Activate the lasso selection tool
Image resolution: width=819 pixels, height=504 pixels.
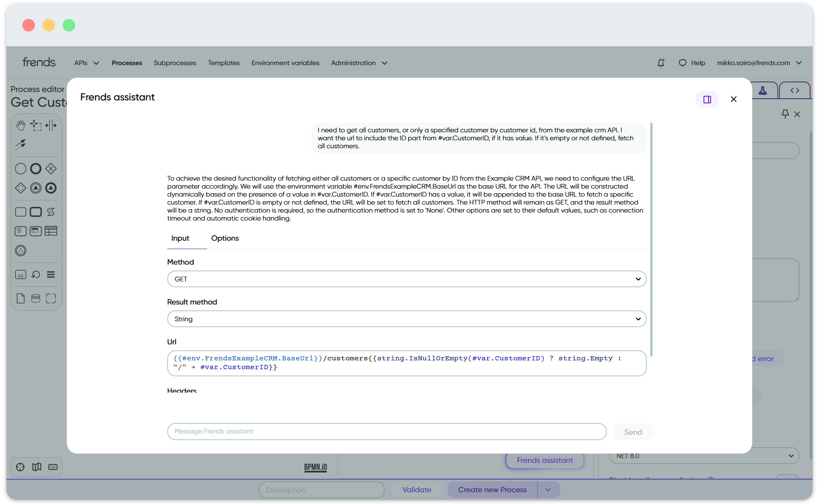click(36, 125)
